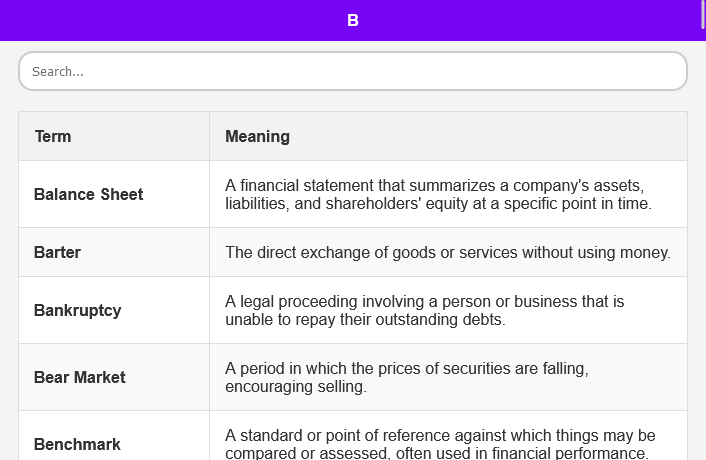Click "encouraging selling" in Bear Market definition
Image resolution: width=706 pixels, height=460 pixels.
click(295, 387)
